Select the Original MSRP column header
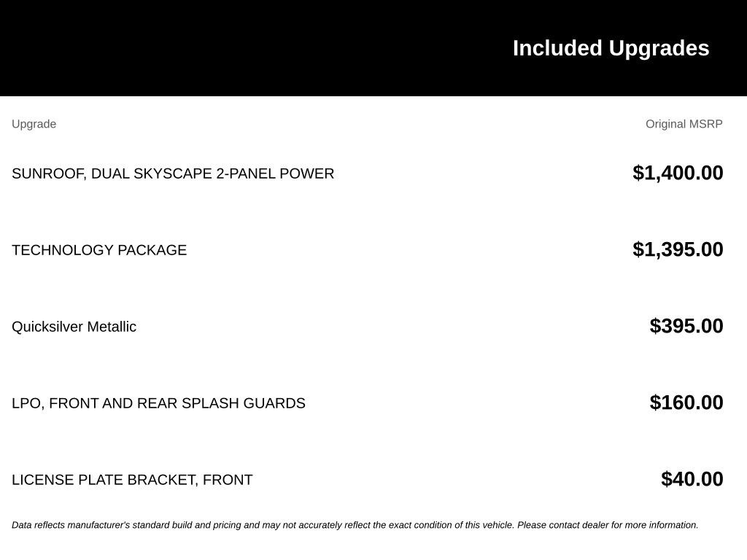 click(684, 124)
